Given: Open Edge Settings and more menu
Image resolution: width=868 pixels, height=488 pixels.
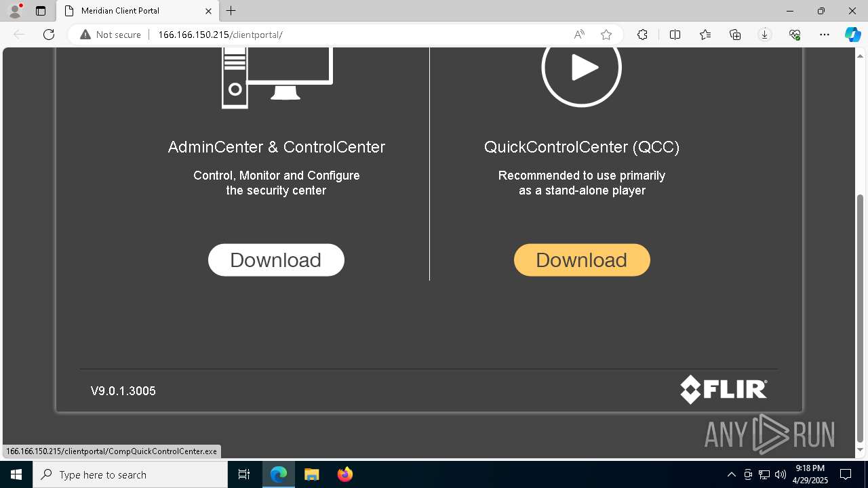Looking at the screenshot, I should pyautogui.click(x=825, y=35).
